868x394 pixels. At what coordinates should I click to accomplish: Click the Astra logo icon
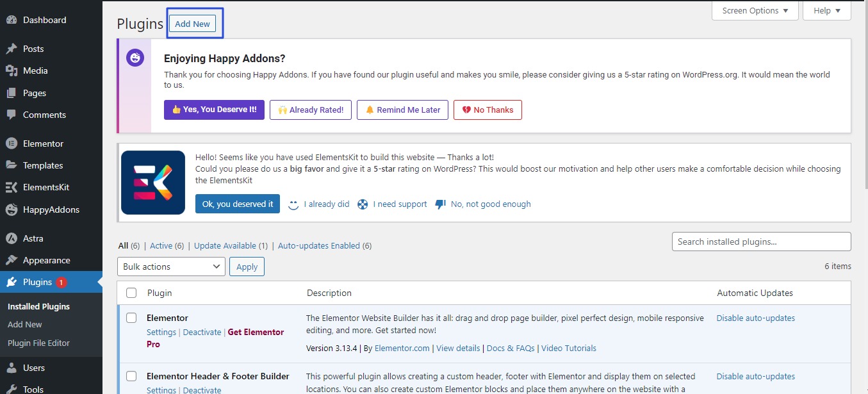coord(11,238)
